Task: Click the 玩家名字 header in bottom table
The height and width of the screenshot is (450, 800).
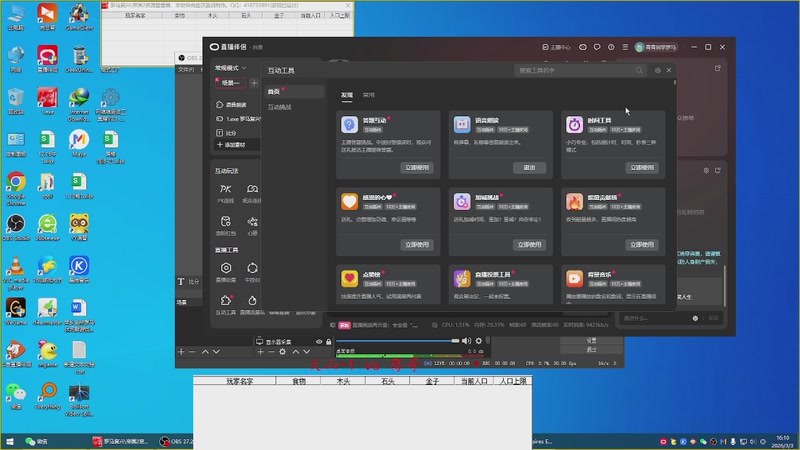Action: [239, 381]
